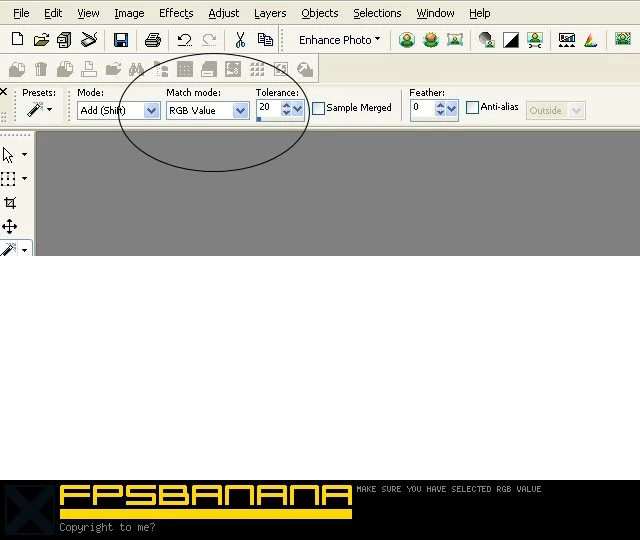Click the Copy icon

pyautogui.click(x=265, y=40)
